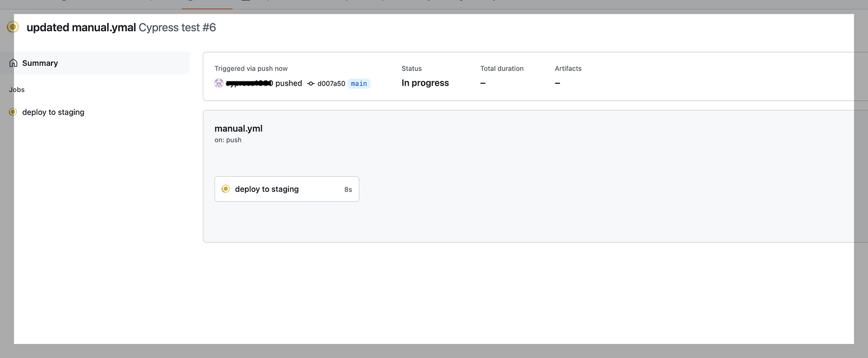Click the Jobs section header
Image resolution: width=868 pixels, height=358 pixels.
tap(16, 89)
